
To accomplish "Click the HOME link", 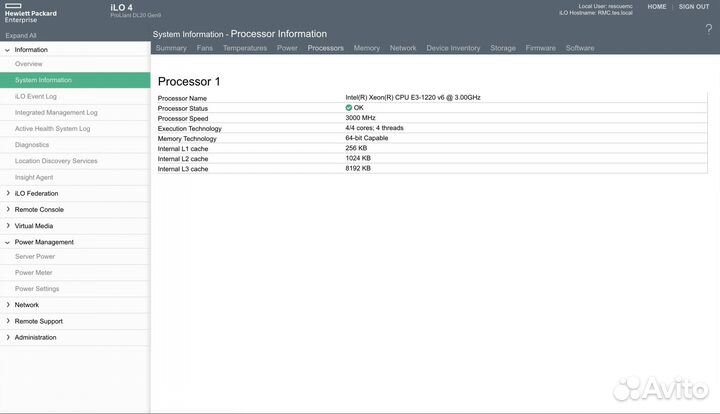I will [x=657, y=7].
